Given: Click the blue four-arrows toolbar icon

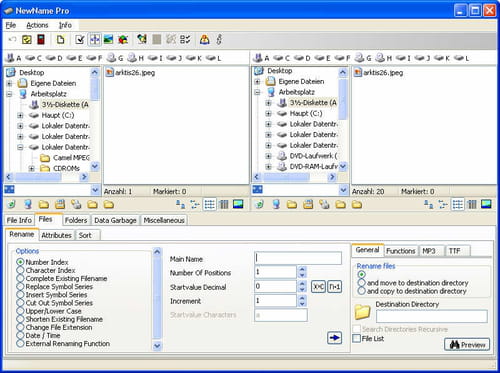Looking at the screenshot, I should point(95,40).
